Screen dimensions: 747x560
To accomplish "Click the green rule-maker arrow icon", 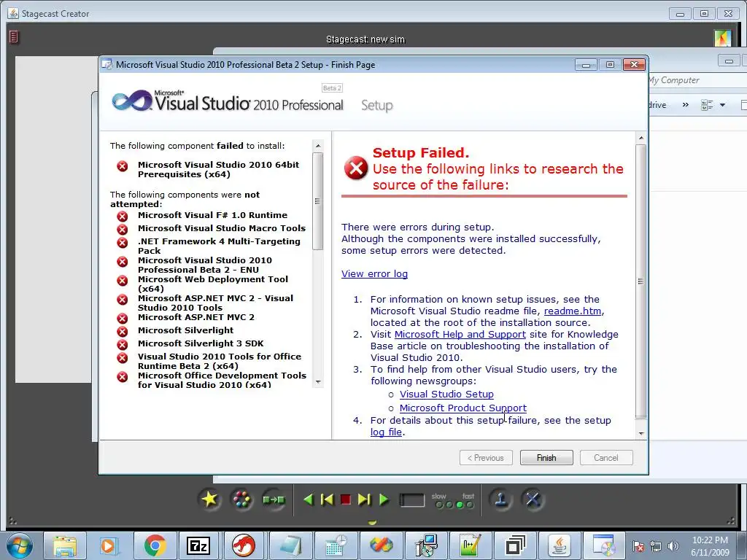I will pos(274,499).
